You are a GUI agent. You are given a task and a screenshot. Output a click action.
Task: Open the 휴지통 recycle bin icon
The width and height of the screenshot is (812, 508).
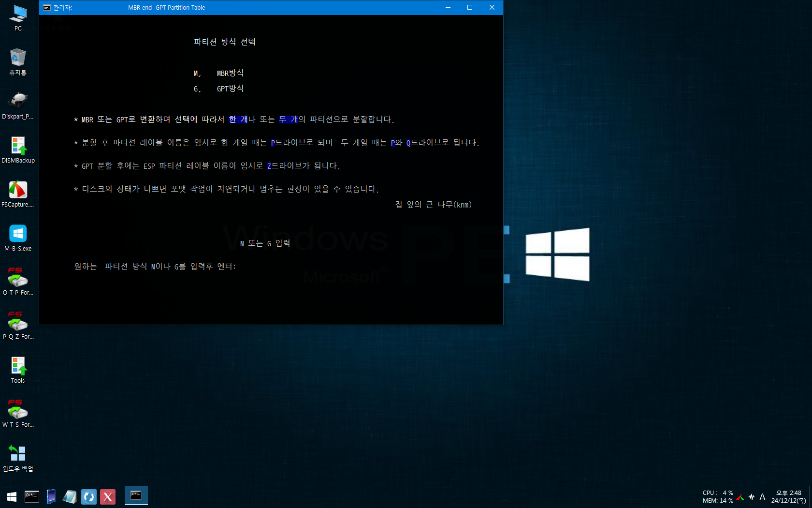tap(18, 62)
